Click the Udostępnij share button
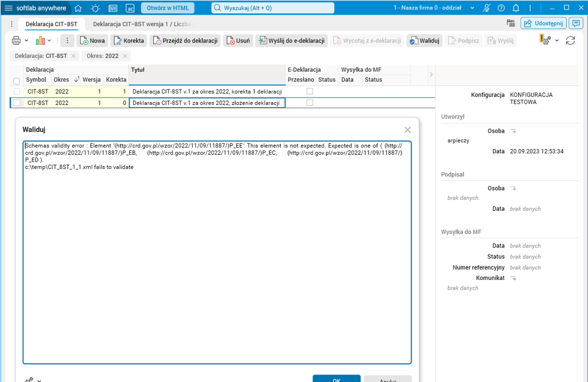 click(543, 23)
